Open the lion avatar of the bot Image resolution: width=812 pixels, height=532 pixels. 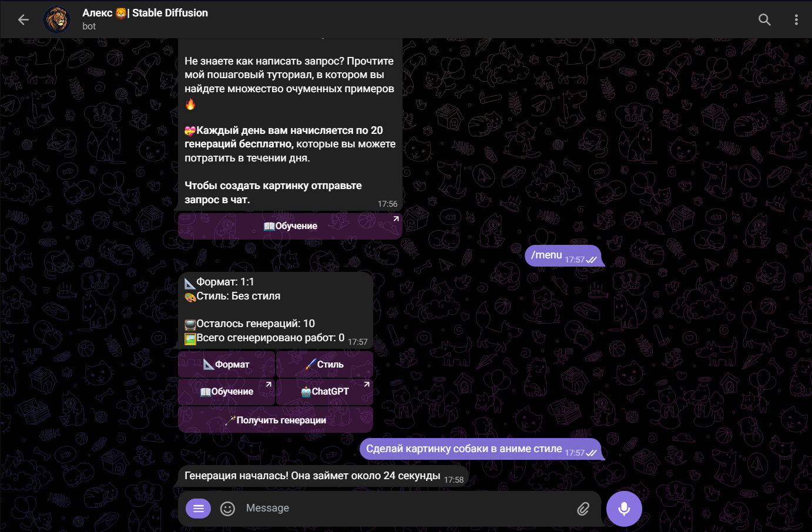[x=57, y=20]
